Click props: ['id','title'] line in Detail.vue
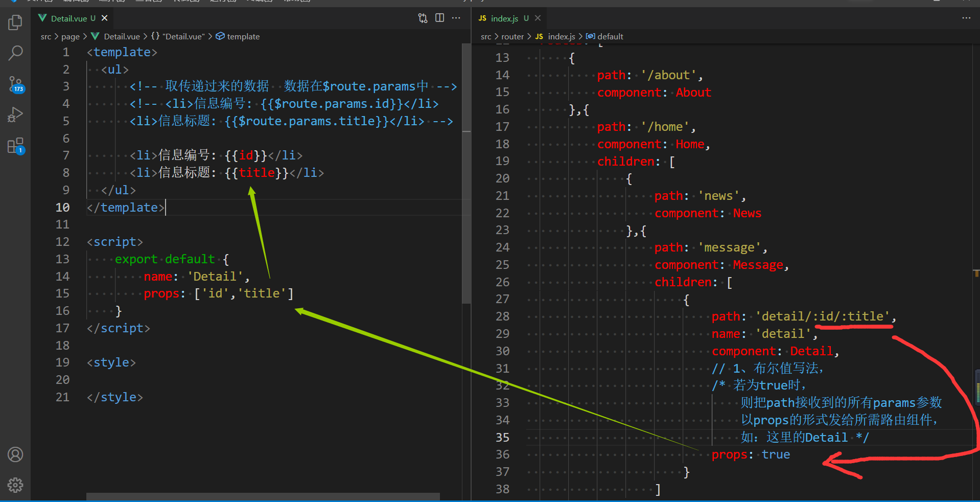980x502 pixels. click(x=219, y=293)
